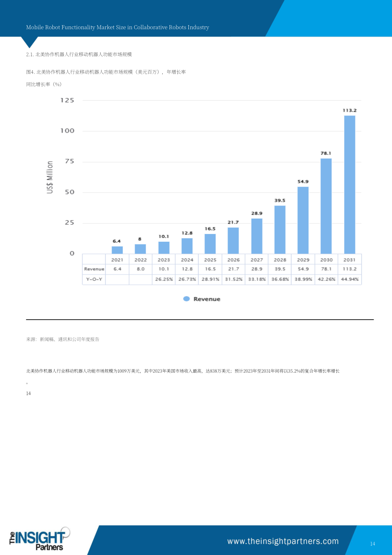The height and width of the screenshot is (555, 392).
Task: Click the 26.25% Y-O-Y cell
Action: pos(164,280)
